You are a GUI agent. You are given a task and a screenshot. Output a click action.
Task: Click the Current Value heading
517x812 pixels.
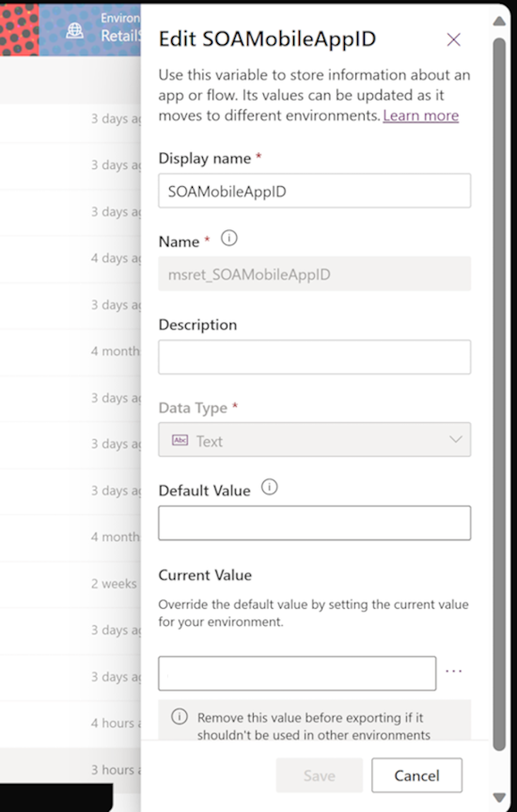click(205, 575)
